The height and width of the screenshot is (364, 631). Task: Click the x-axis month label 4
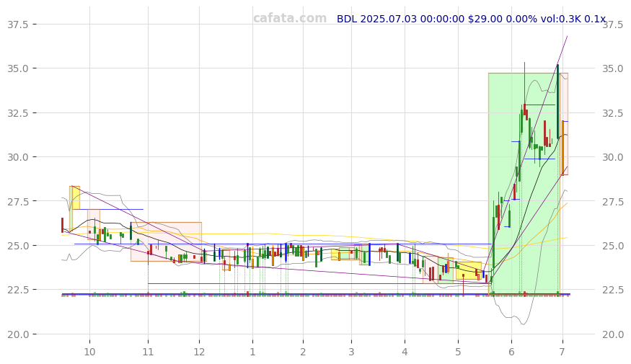point(405,352)
